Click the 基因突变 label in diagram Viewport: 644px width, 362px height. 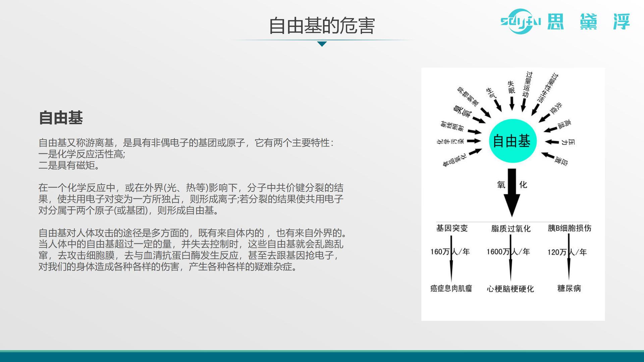[452, 228]
